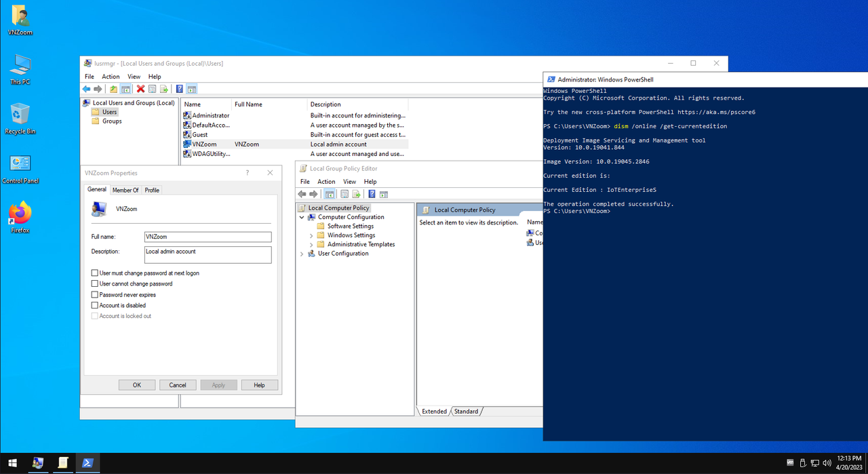Screen dimensions: 868x474
Task: Toggle Action Pane icon in lusrmgr toolbar
Action: (x=192, y=89)
